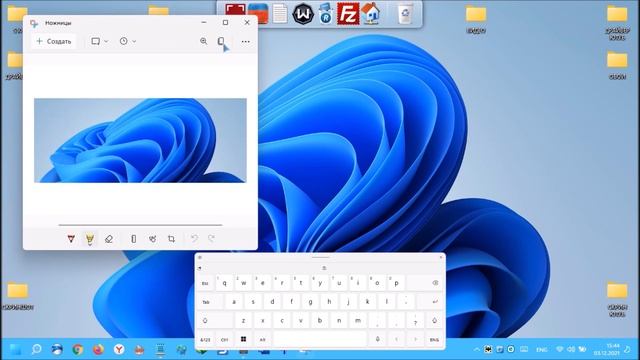Enable touch writing tool
Viewport: 640px width, 360px height.
pyautogui.click(x=152, y=239)
